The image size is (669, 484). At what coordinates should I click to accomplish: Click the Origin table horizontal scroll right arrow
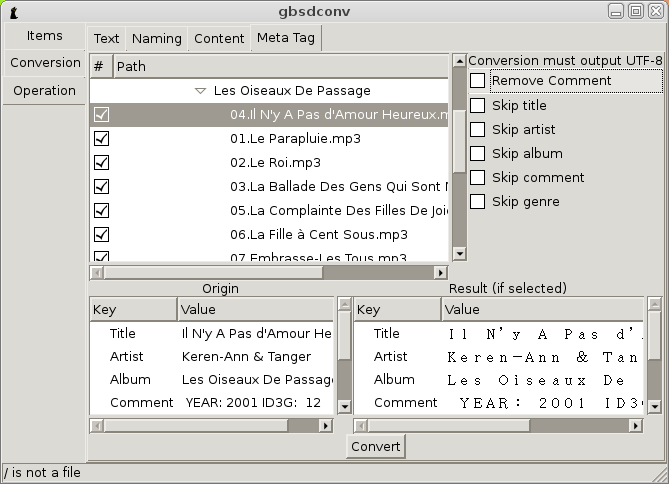pyautogui.click(x=326, y=426)
